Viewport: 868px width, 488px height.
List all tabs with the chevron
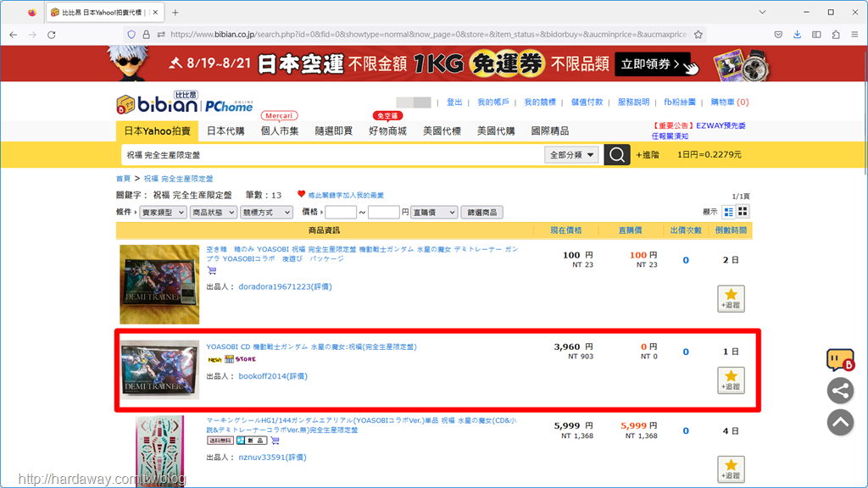(x=762, y=12)
